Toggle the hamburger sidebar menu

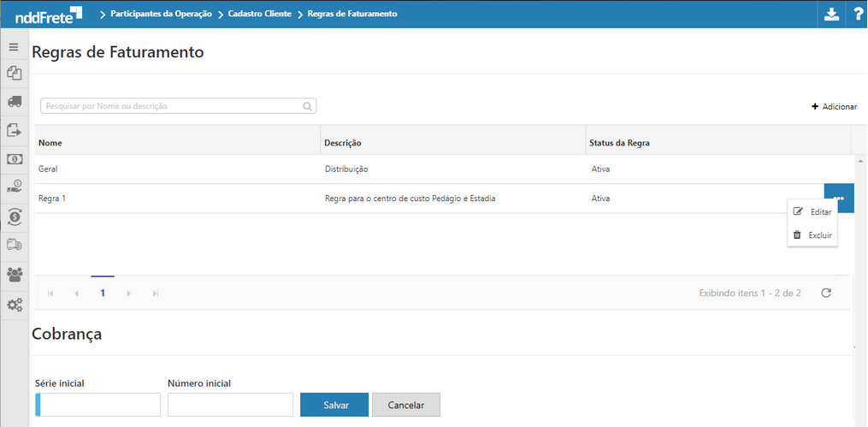[x=14, y=47]
